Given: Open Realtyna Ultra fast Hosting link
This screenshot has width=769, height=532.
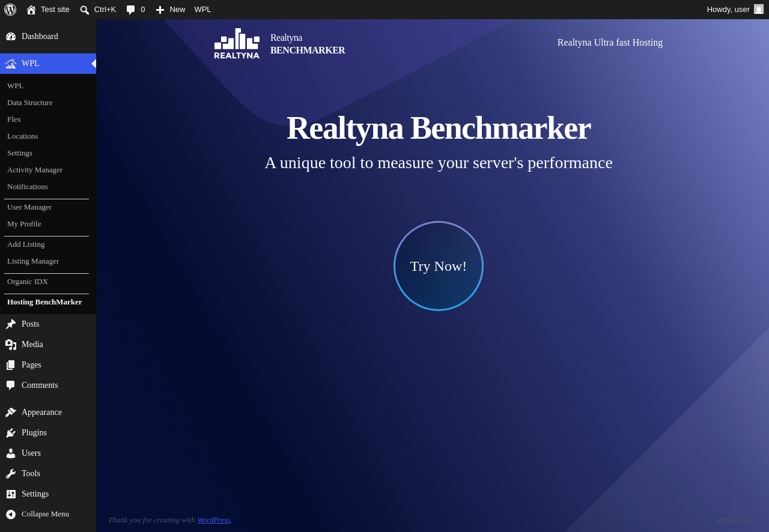Looking at the screenshot, I should click(610, 43).
